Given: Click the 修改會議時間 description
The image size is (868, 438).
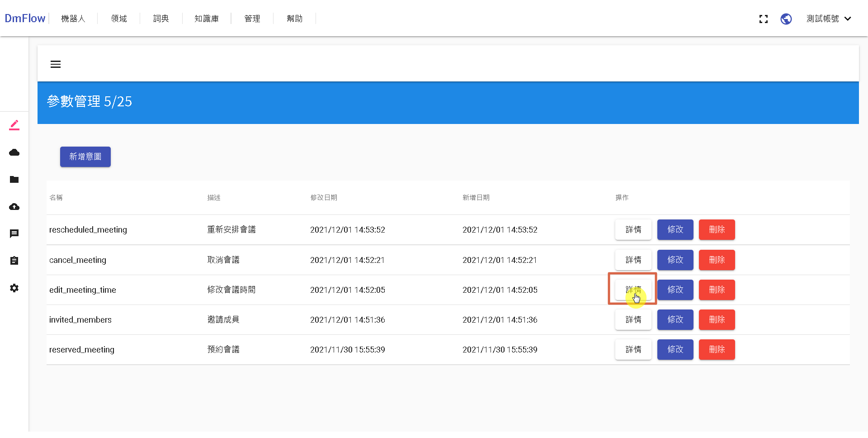Looking at the screenshot, I should [x=231, y=290].
